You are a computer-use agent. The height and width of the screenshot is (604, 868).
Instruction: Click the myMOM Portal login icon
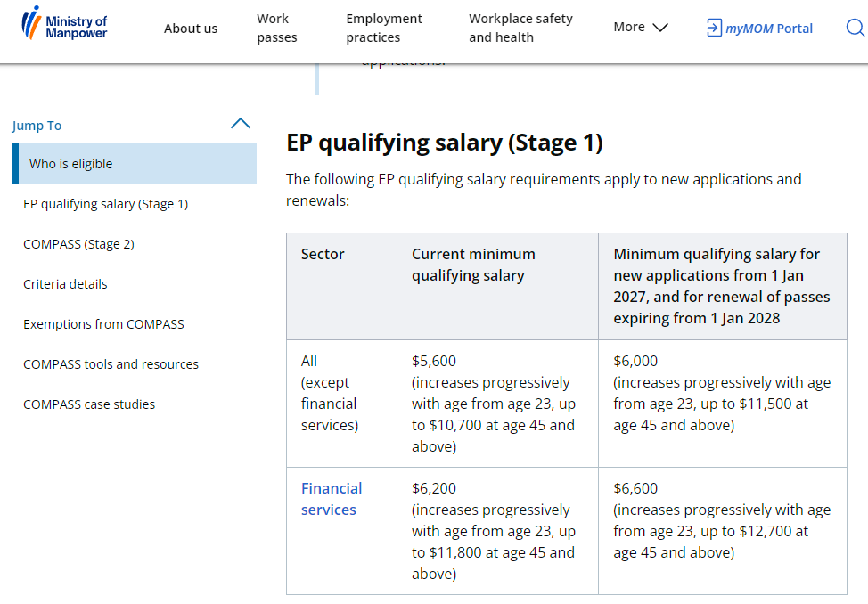714,28
